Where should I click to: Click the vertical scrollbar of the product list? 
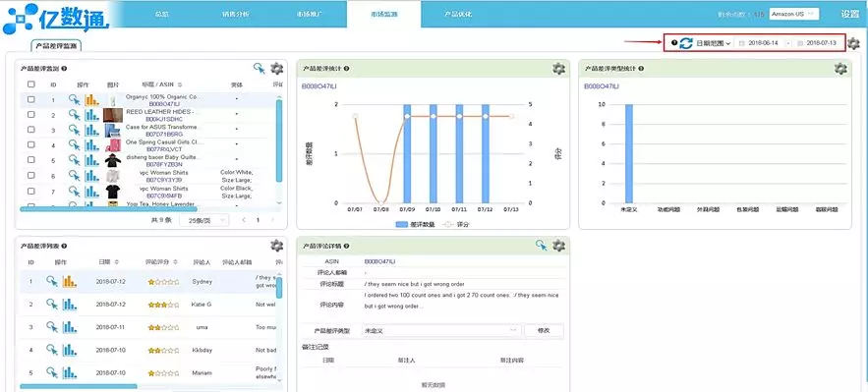coord(279,141)
